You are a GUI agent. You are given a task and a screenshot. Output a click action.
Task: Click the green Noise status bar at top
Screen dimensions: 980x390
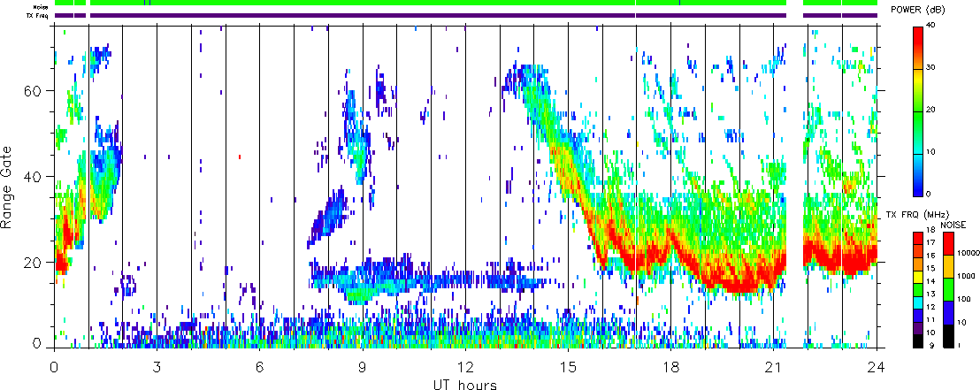coord(465,4)
